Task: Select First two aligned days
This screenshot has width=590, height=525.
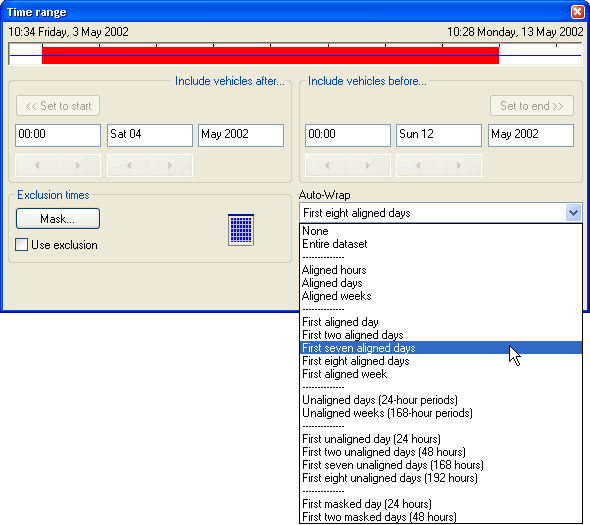Action: point(441,335)
